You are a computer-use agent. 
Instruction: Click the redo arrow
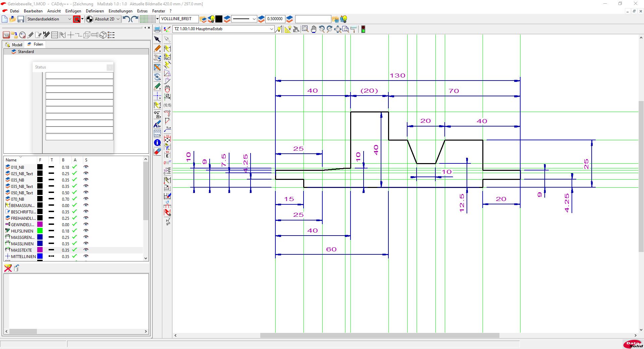click(135, 19)
